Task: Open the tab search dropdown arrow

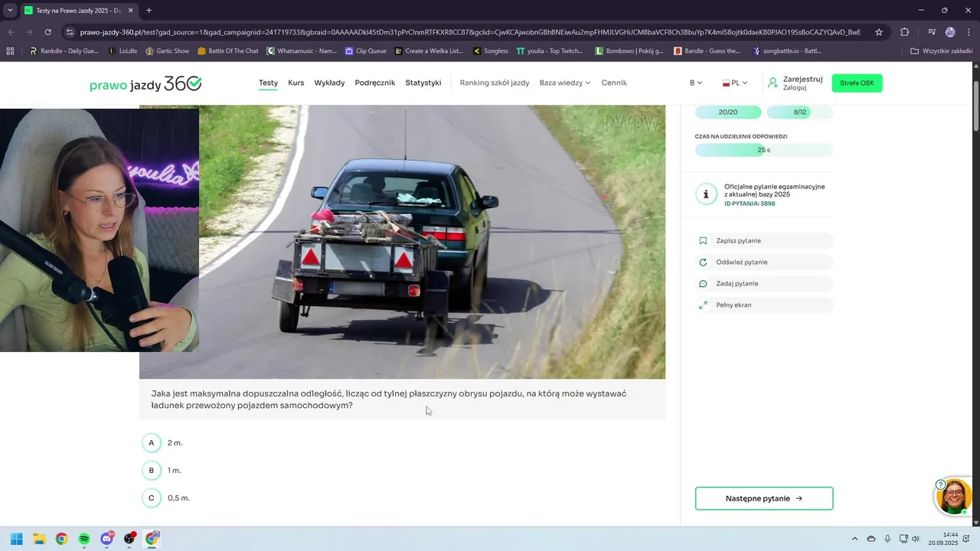Action: coord(10,11)
